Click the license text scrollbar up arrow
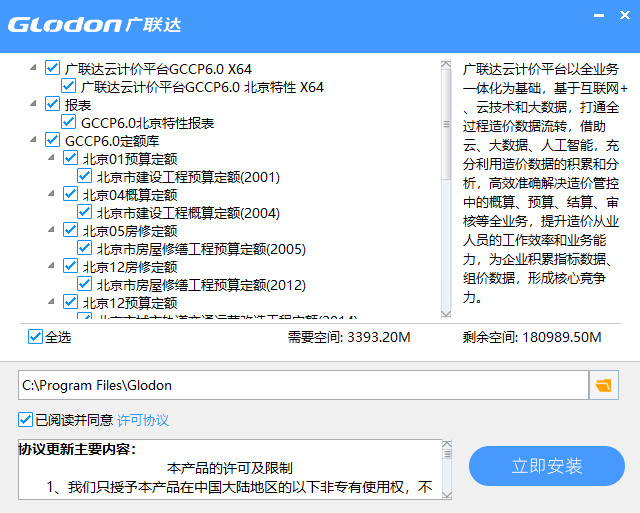640x513 pixels. pyautogui.click(x=446, y=447)
